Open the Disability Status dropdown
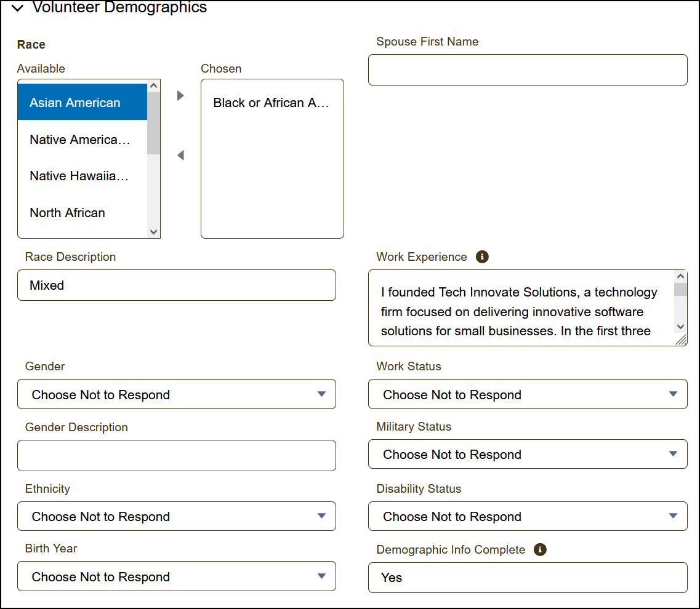Viewport: 700px width, 609px height. [x=528, y=516]
